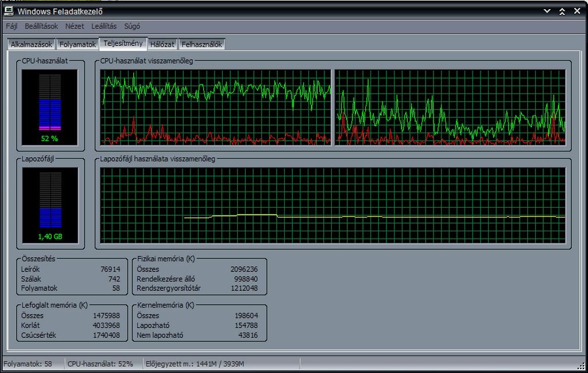Click the Windows Feladatkezelő title text
This screenshot has width=588, height=373.
click(x=60, y=11)
